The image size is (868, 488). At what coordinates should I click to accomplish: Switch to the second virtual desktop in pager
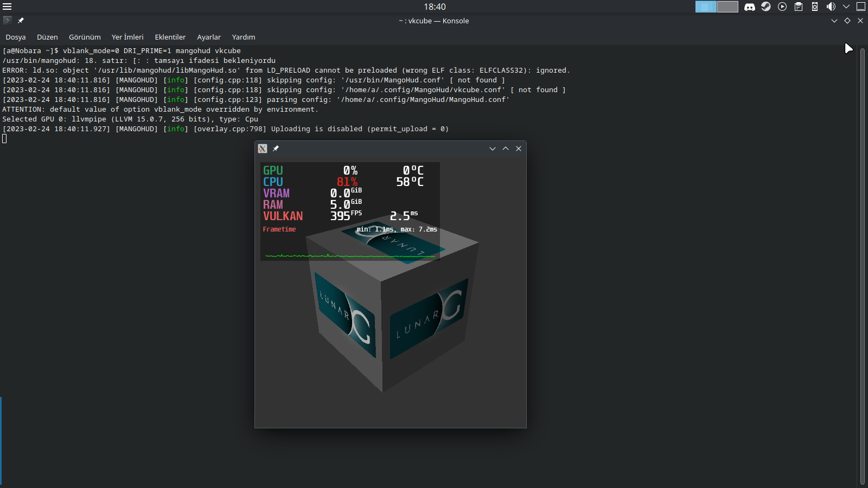coord(727,7)
